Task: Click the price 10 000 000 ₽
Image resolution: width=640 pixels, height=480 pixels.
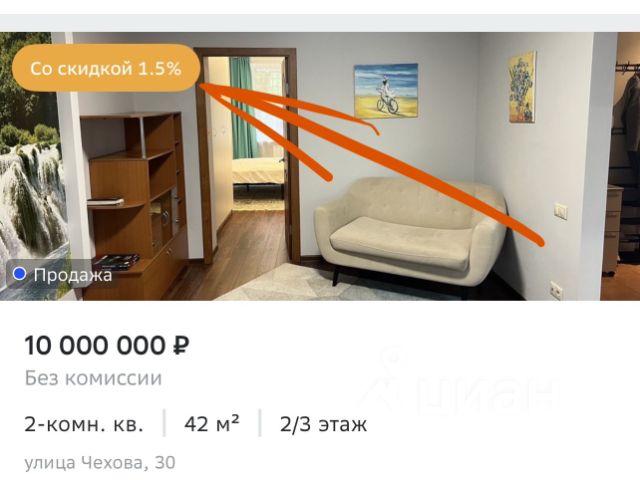Action: click(x=107, y=345)
